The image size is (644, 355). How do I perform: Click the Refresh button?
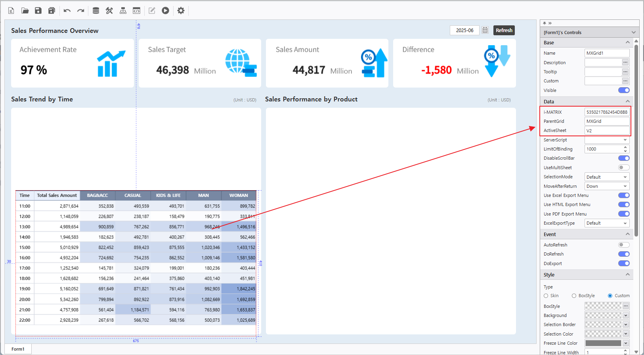pos(504,30)
